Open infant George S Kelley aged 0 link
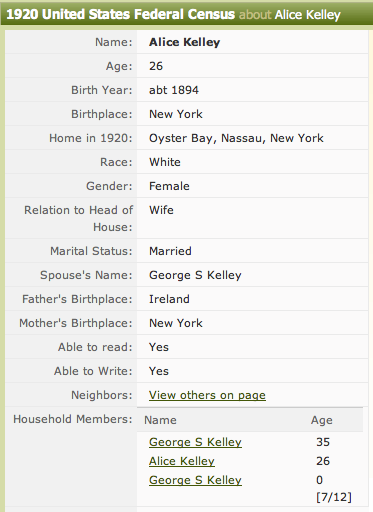373x512 pixels. click(x=195, y=480)
